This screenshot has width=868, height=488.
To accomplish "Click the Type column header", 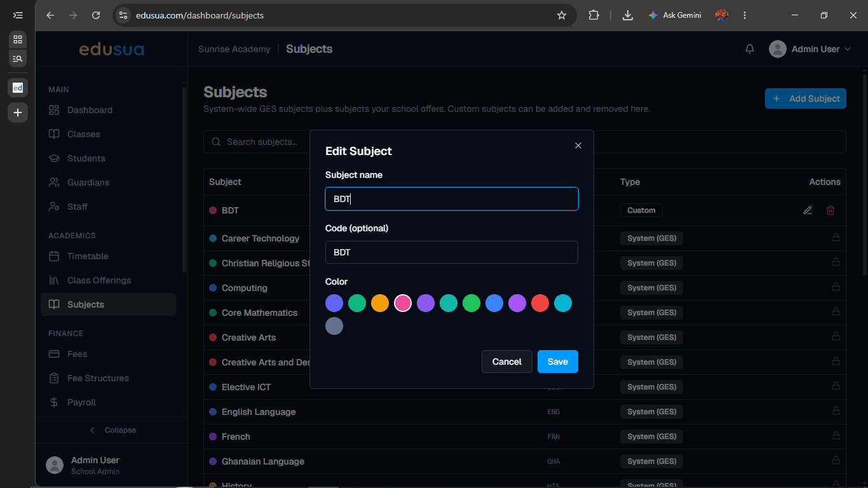I will pyautogui.click(x=630, y=182).
